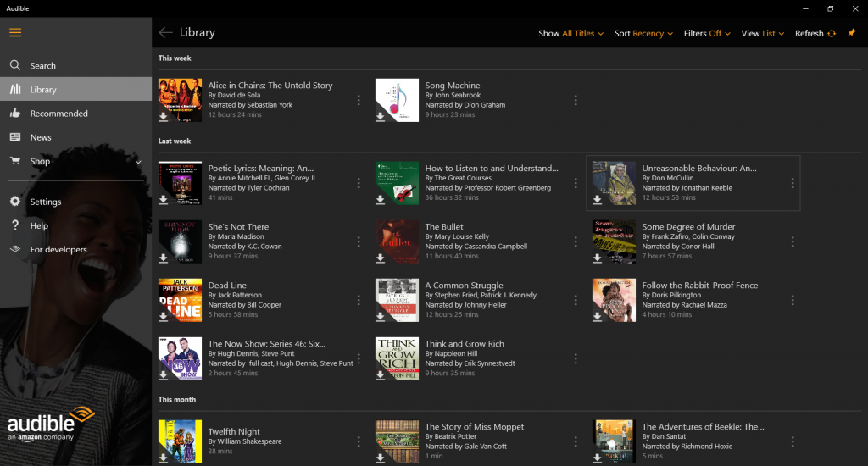Open the Filters Off dropdown
Image resolution: width=868 pixels, height=466 pixels.
pos(707,33)
